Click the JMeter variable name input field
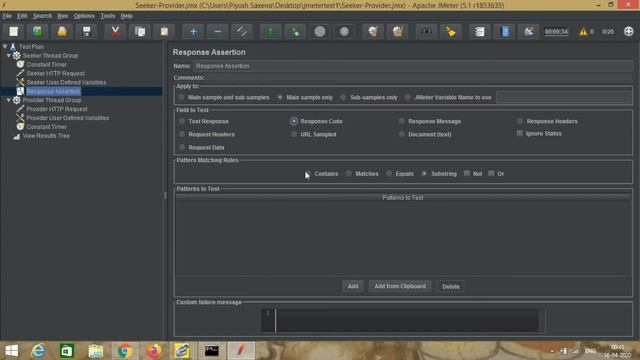Screen dimensions: 640x360 click(x=564, y=97)
